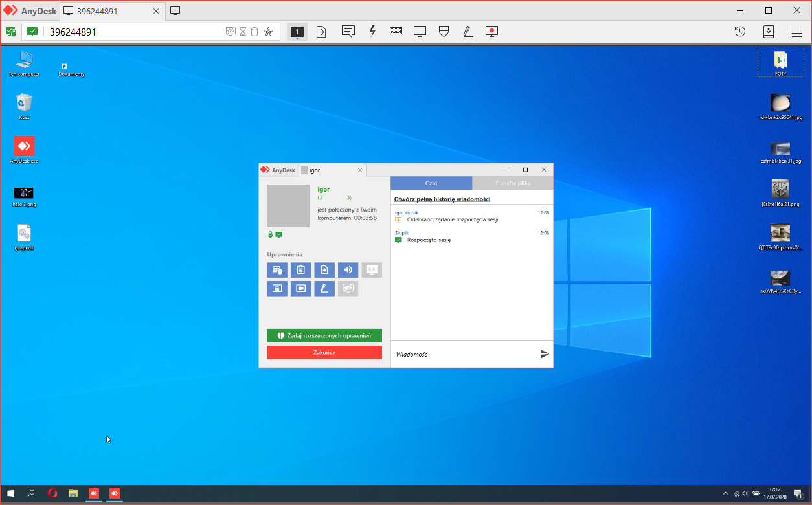Switch to the Transfer pliku tab
The image size is (812, 505).
click(x=513, y=183)
